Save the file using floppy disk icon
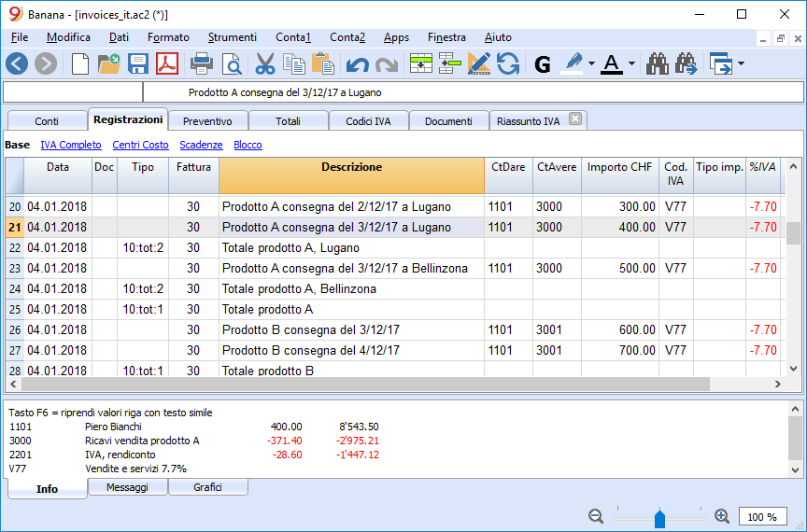This screenshot has width=807, height=532. click(x=138, y=64)
